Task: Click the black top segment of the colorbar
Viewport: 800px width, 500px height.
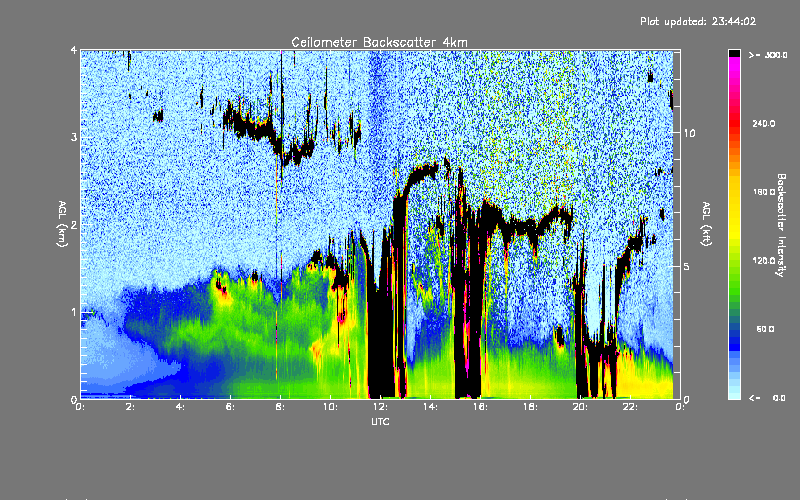Action: (x=734, y=53)
